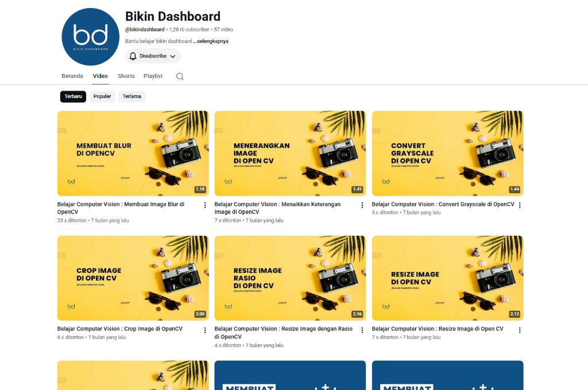
Task: Switch to the Video tab
Action: point(100,76)
